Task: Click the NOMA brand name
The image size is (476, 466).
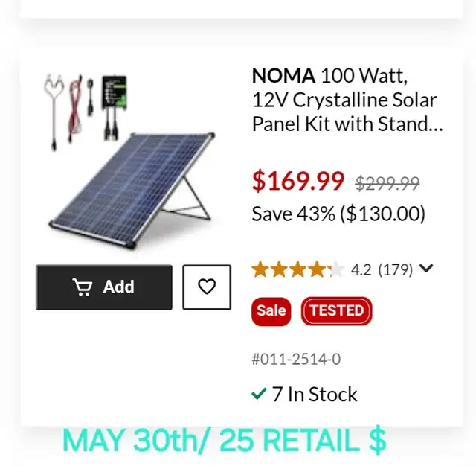Action: pos(283,75)
